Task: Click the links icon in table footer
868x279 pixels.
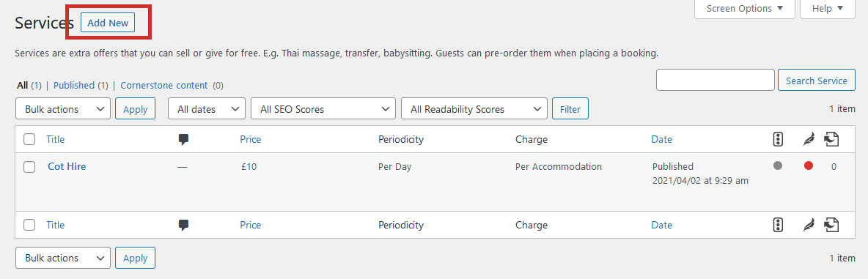Action: coord(831,225)
